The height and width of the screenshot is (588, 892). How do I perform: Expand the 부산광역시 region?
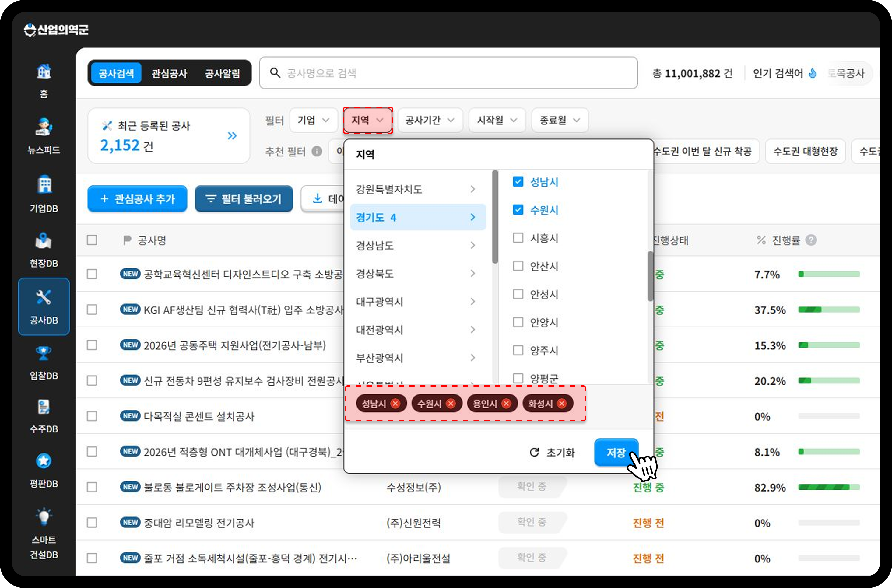[417, 358]
